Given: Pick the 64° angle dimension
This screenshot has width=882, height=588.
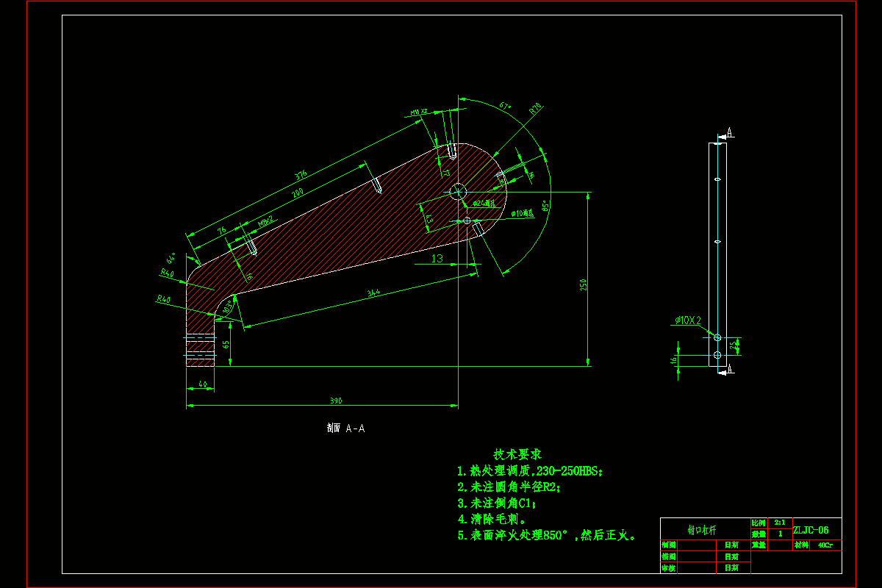Looking at the screenshot, I should pyautogui.click(x=171, y=259).
